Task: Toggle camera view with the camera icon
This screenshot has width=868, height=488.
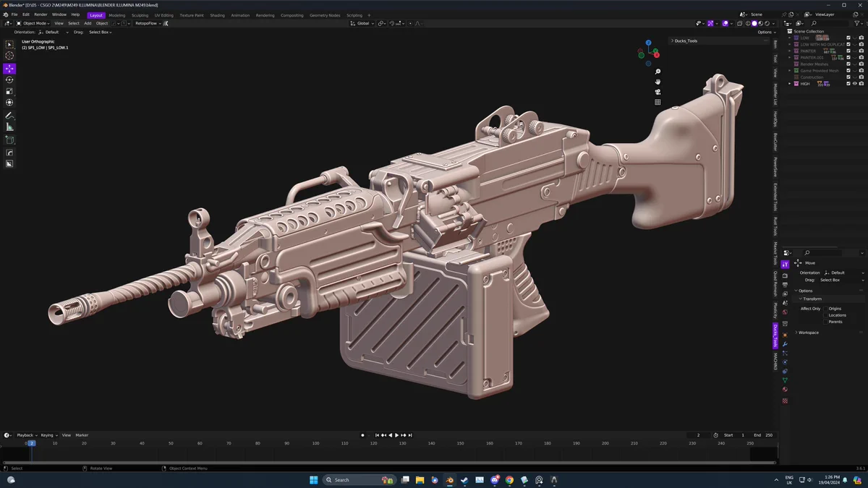Action: point(658,92)
